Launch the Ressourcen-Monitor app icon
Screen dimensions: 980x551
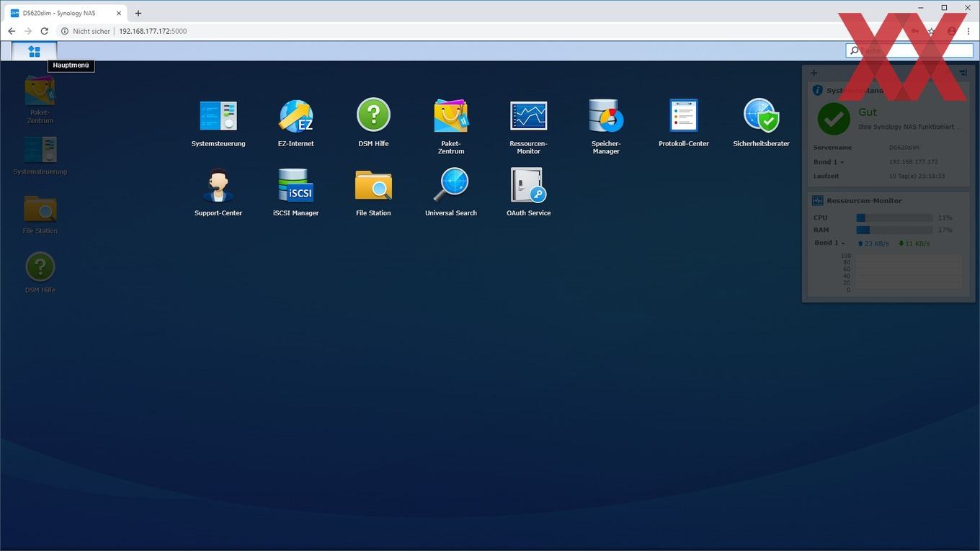(528, 126)
